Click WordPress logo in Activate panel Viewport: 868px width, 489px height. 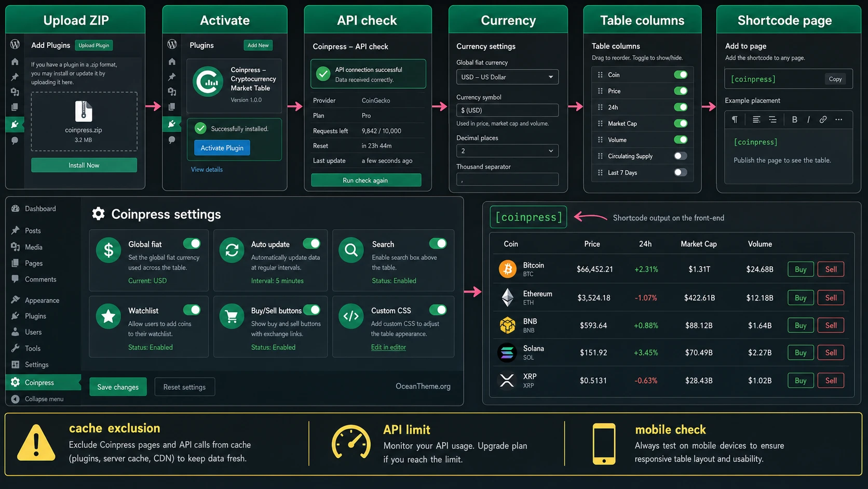click(x=172, y=44)
